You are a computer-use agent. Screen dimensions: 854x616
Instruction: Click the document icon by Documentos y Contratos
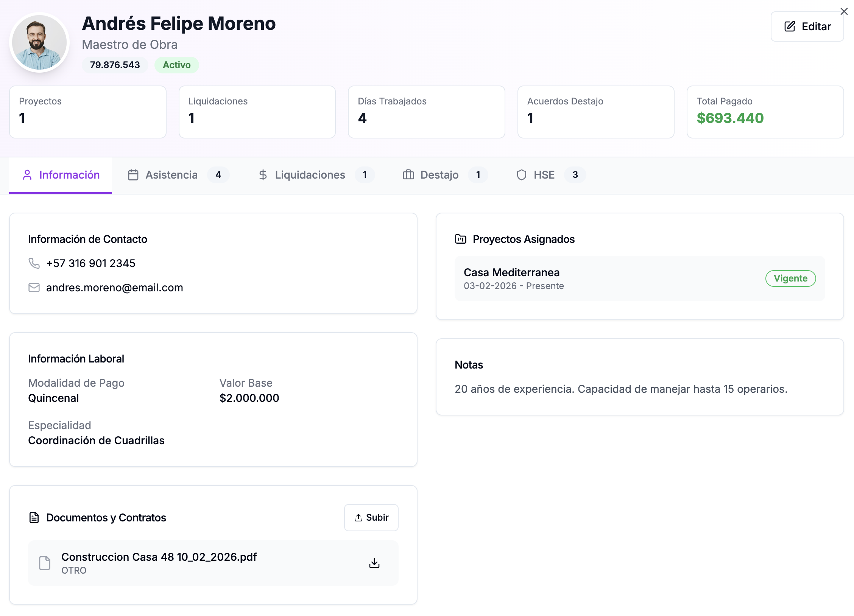pos(34,518)
